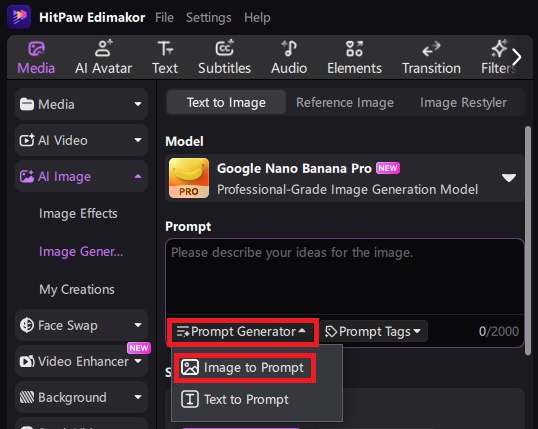Screen dimensions: 538x429
Task: Collapse the AI Image sidebar section
Action: (81, 176)
